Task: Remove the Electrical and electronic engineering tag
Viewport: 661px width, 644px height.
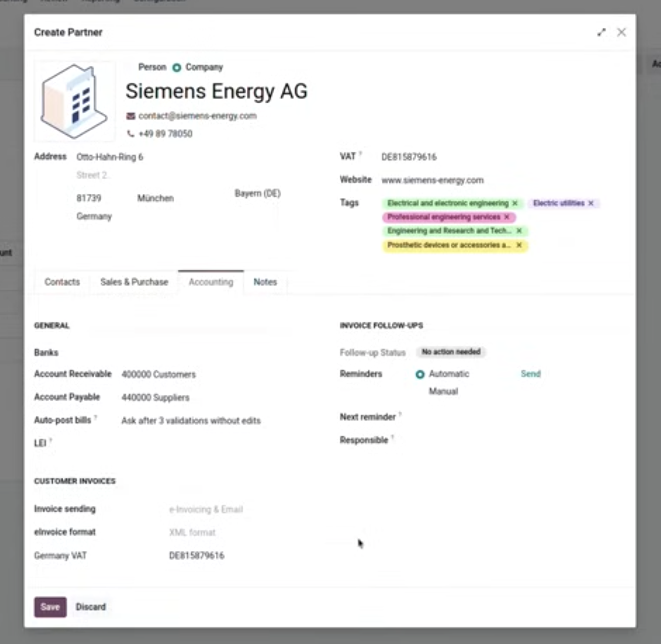Action: point(515,203)
